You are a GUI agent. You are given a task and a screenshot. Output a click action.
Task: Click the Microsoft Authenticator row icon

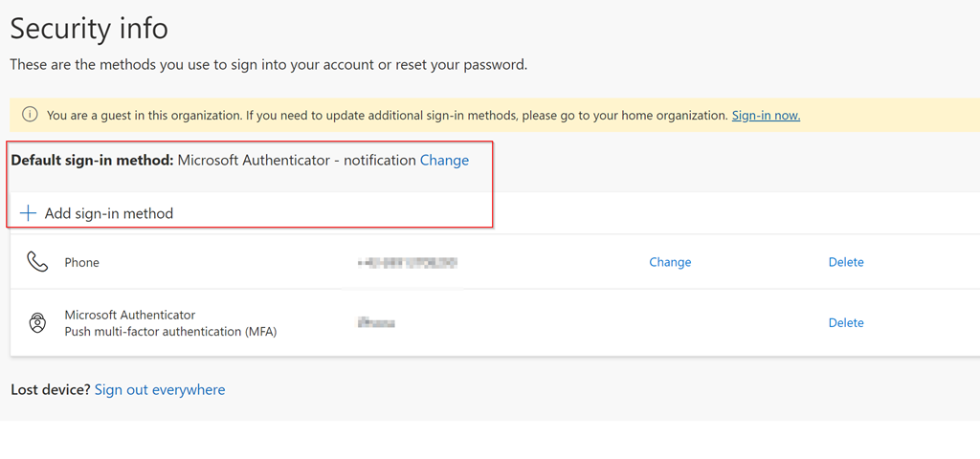(x=37, y=323)
